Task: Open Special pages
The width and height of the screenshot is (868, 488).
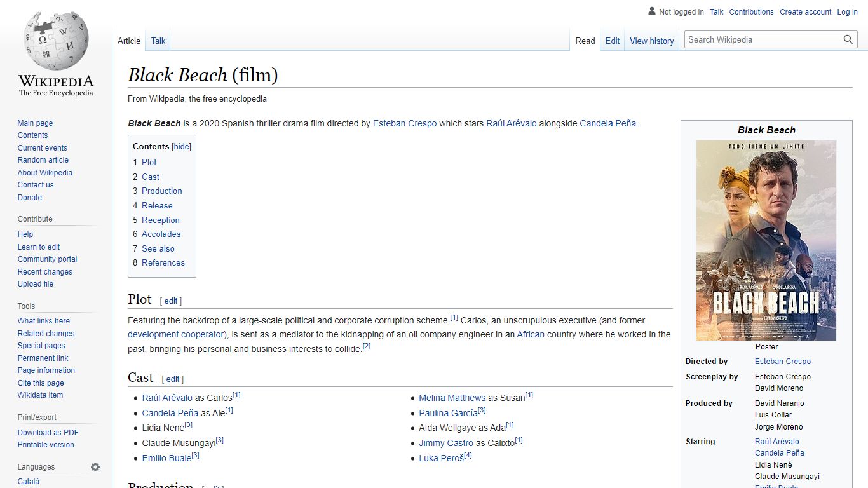Action: click(41, 346)
